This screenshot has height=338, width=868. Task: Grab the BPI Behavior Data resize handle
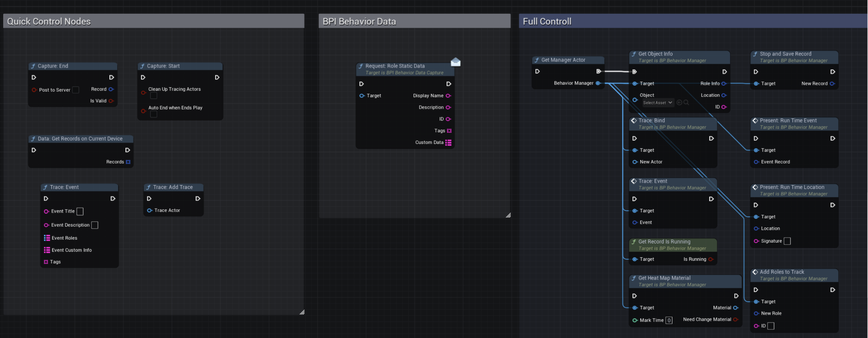(508, 215)
